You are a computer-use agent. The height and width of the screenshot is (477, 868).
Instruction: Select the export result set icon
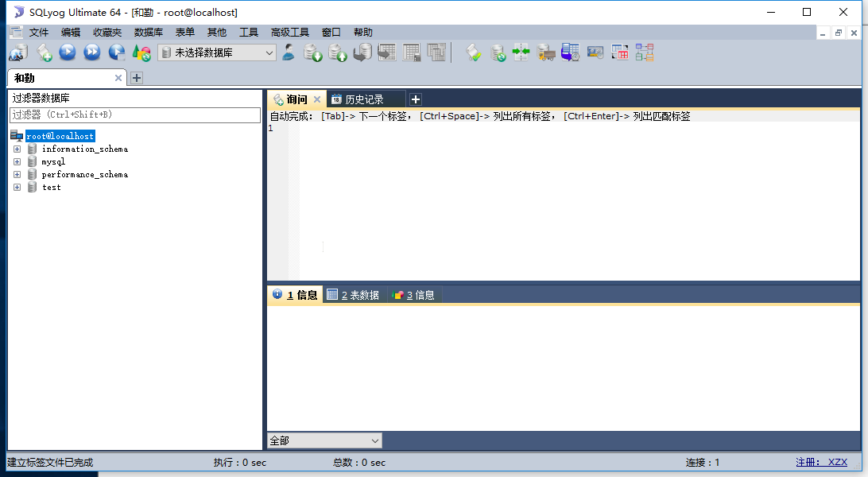pyautogui.click(x=386, y=52)
